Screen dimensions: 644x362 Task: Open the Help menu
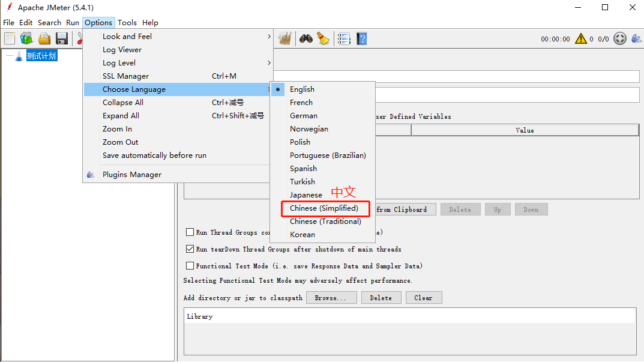coord(150,23)
